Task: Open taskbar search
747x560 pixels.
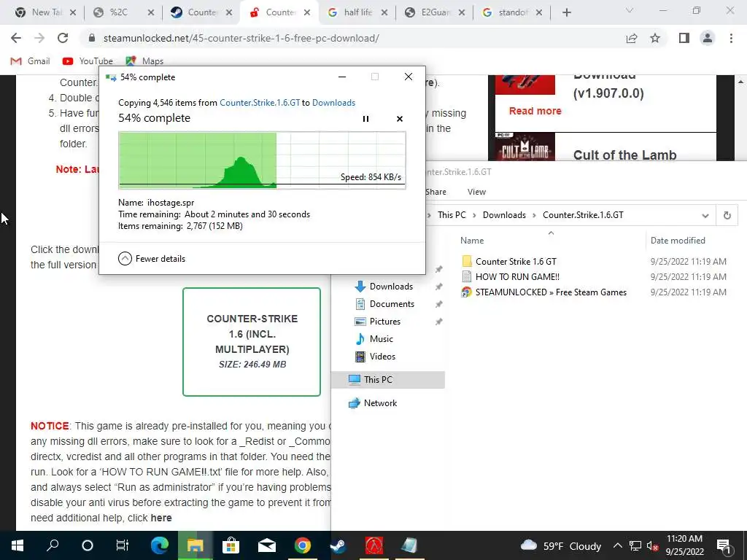Action: click(53, 545)
